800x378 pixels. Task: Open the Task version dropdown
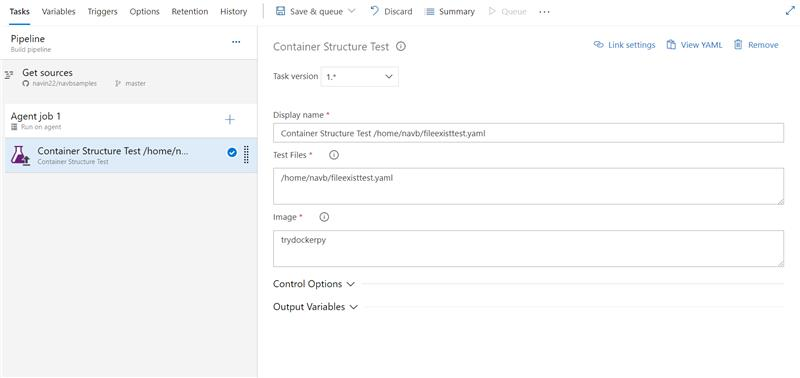tap(360, 77)
